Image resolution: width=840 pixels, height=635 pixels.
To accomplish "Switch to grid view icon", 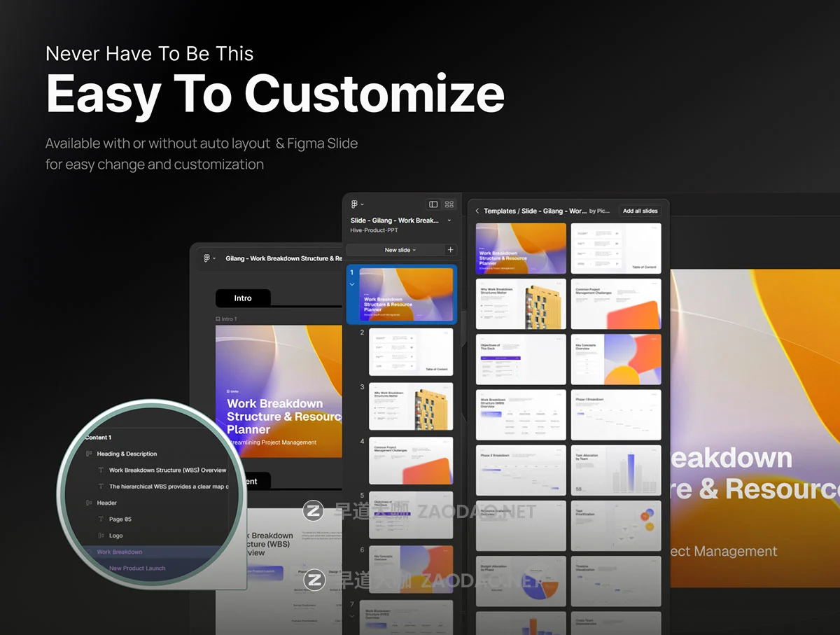I will point(449,204).
